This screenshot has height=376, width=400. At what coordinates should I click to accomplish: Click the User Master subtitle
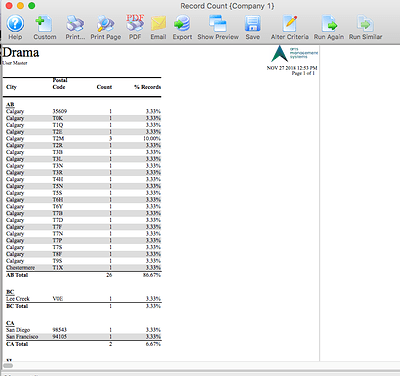click(x=15, y=63)
